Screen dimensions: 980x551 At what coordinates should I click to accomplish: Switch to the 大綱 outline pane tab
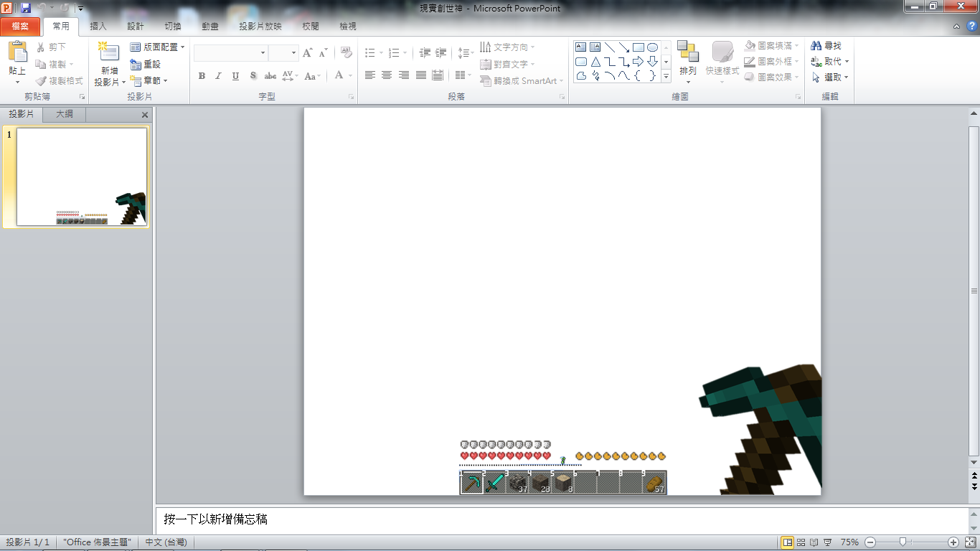click(65, 114)
